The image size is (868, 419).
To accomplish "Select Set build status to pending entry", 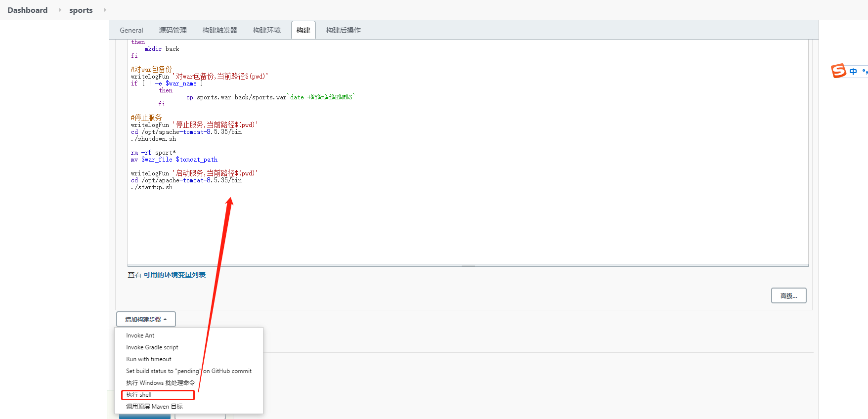I will 189,371.
